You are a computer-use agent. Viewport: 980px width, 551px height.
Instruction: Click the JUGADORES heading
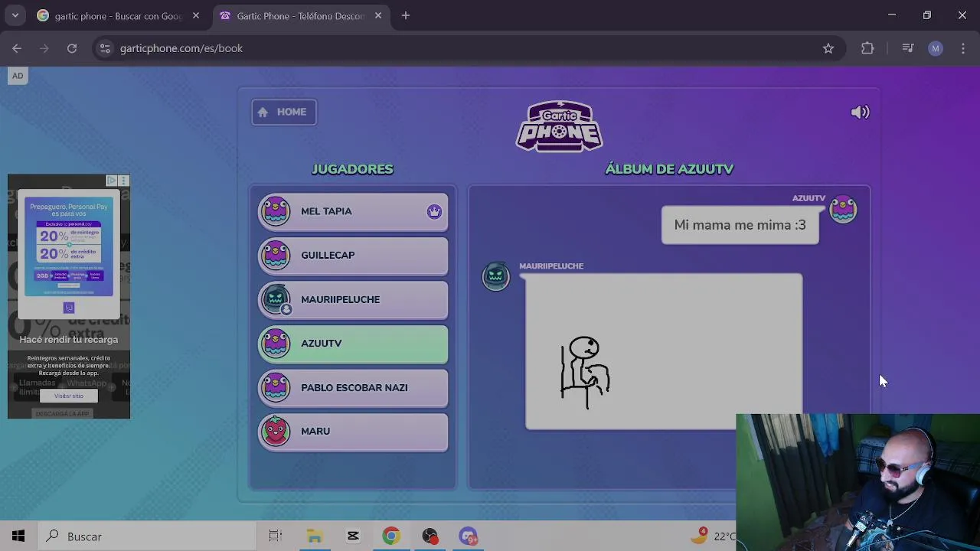pyautogui.click(x=352, y=169)
